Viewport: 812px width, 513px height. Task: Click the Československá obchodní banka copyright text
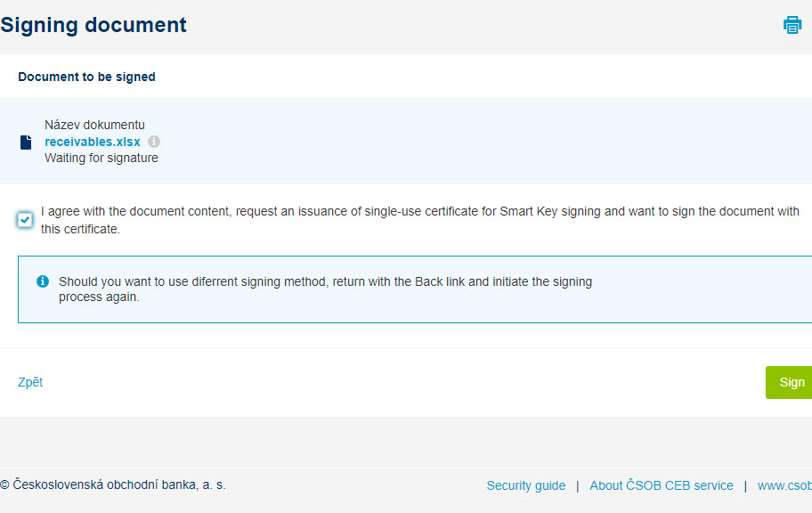113,485
